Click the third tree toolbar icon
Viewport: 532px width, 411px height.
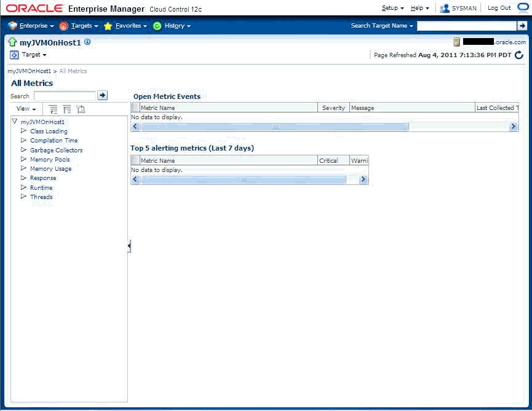(x=81, y=109)
